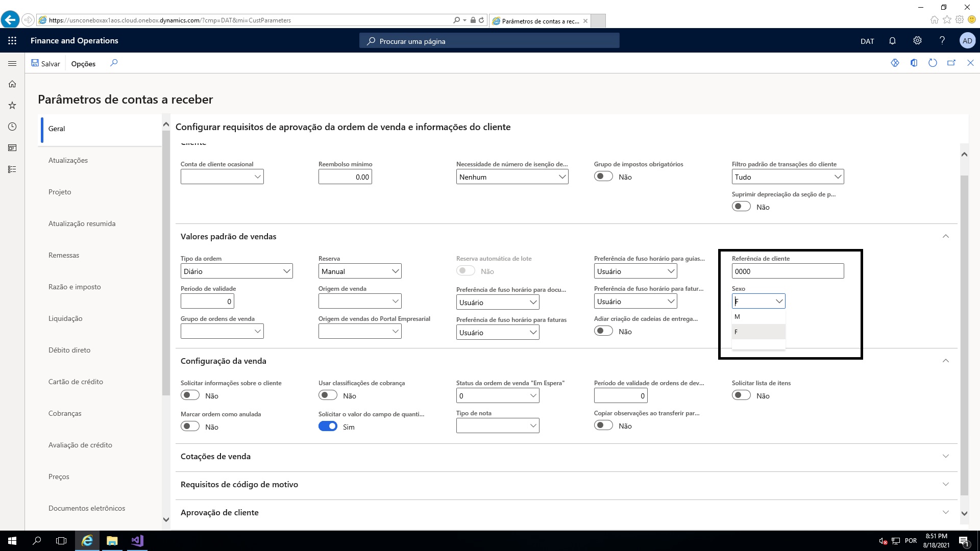Toggle Grupo de impostos obrigatórios to Sim
The width and height of the screenshot is (980, 551).
tap(603, 176)
